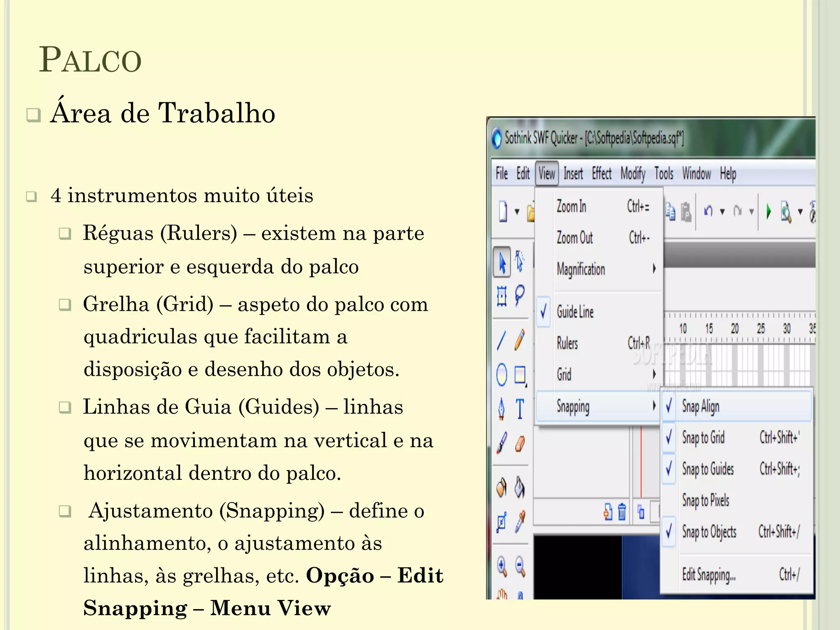
Task: Select the Eyedropper tool
Action: [520, 522]
